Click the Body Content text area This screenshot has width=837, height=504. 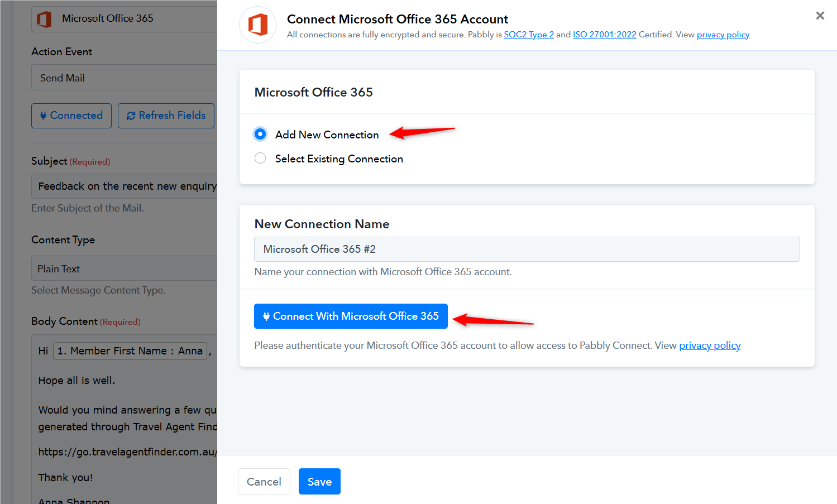(124, 419)
